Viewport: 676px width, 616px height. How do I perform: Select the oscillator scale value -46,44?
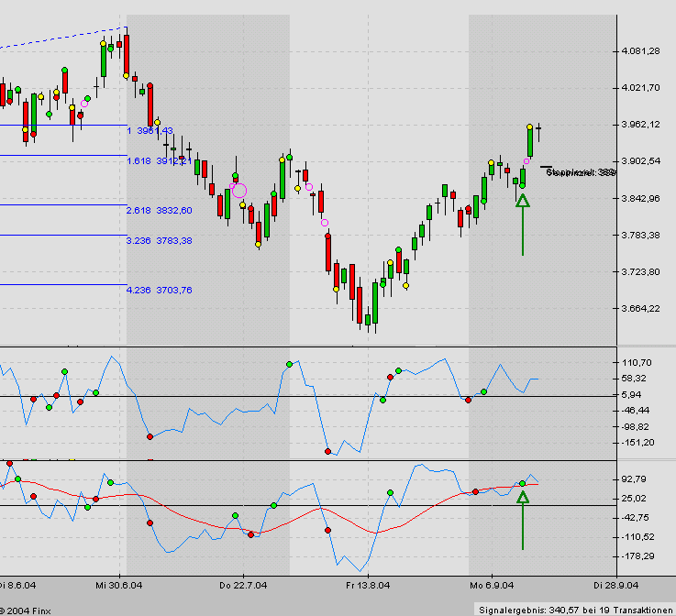click(x=636, y=411)
